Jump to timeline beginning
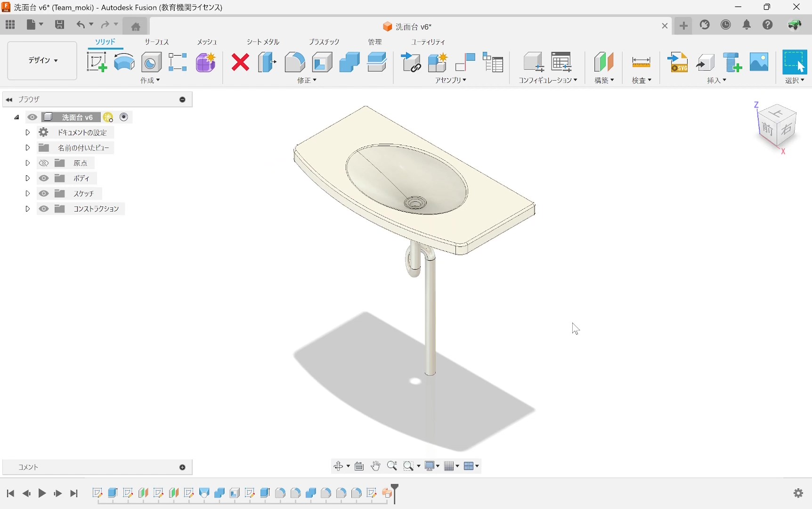The image size is (812, 509). 10,493
